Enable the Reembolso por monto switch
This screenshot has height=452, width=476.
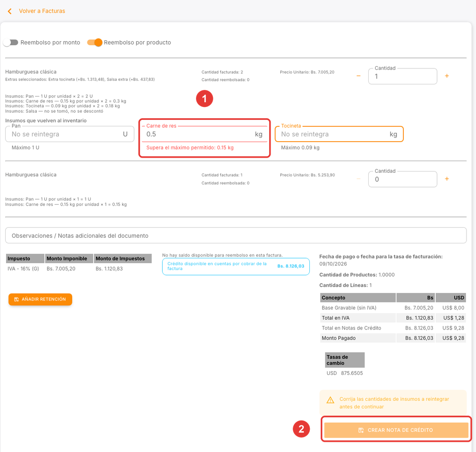11,42
